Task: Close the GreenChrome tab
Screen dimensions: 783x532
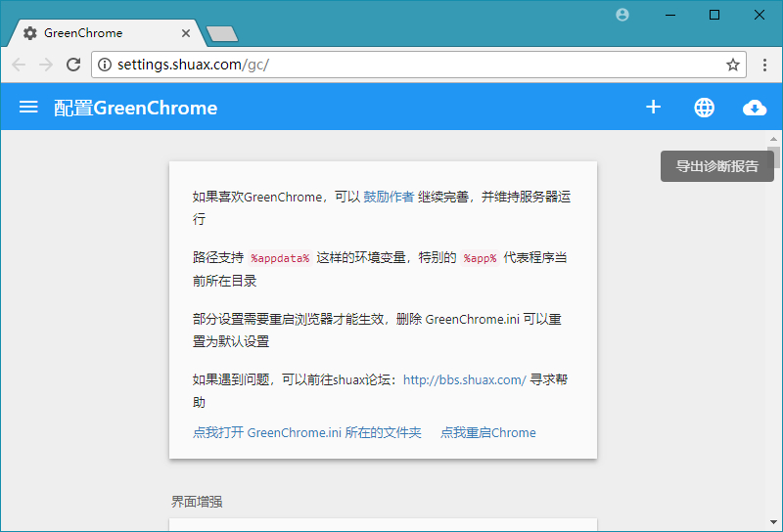Action: [186, 33]
